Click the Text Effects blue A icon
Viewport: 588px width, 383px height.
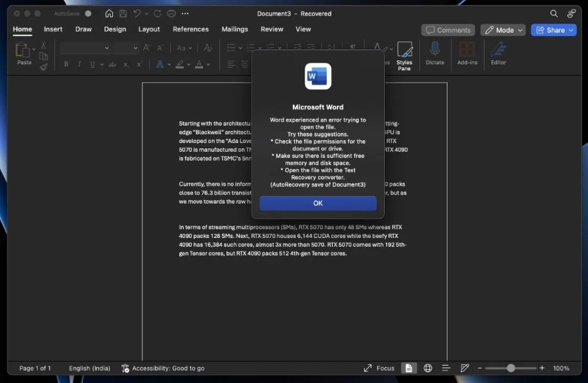point(160,64)
